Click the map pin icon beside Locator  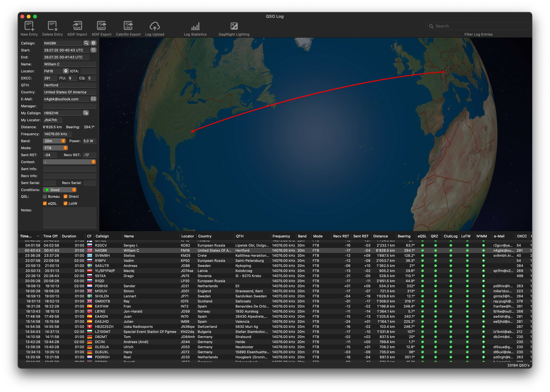tap(65, 71)
